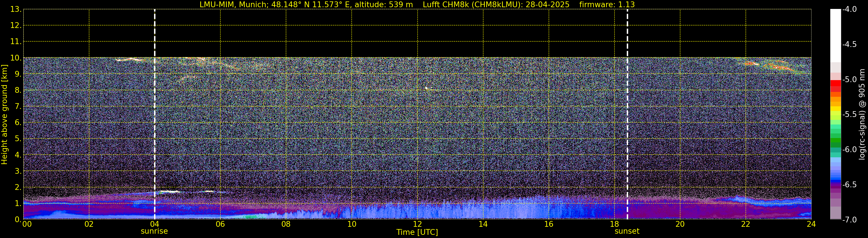Click the '5.' height axis tick label

click(x=18, y=139)
